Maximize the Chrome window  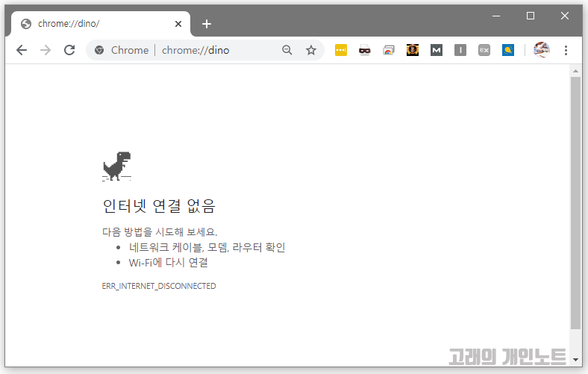click(531, 16)
